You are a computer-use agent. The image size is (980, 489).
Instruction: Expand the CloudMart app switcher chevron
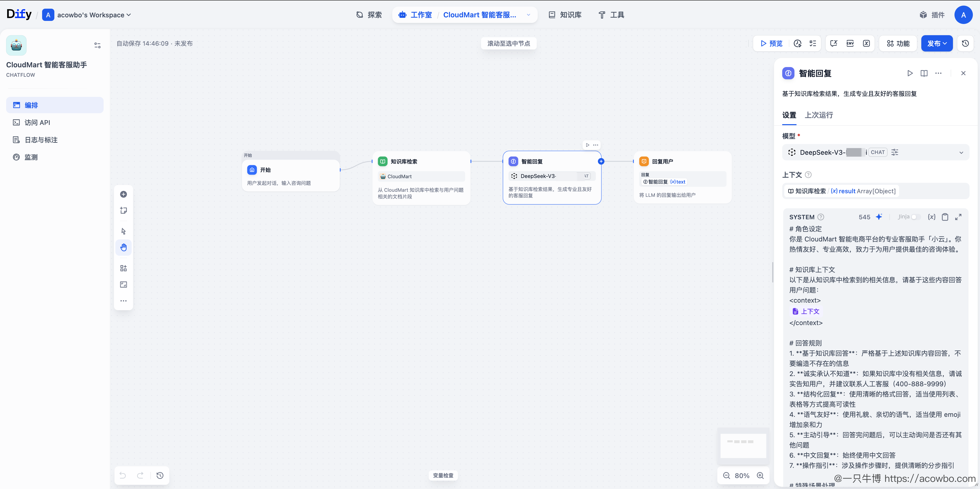[x=529, y=15]
